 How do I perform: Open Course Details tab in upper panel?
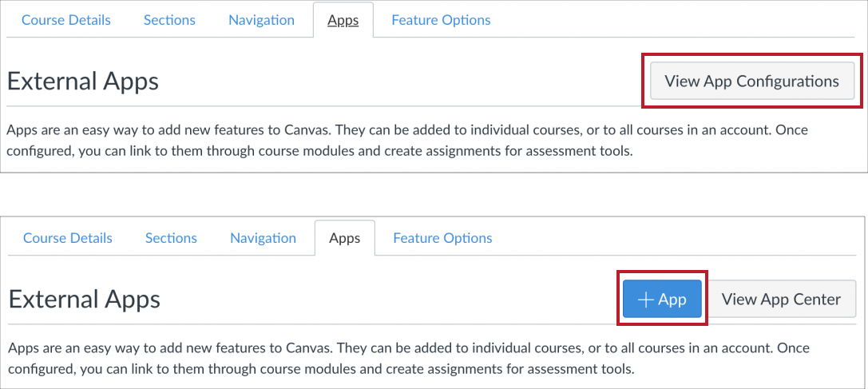66,20
